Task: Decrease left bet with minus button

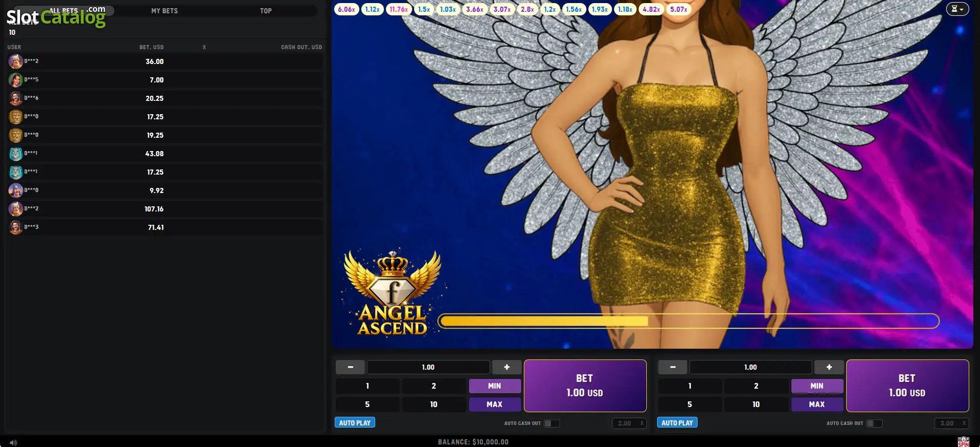Action: [x=351, y=367]
